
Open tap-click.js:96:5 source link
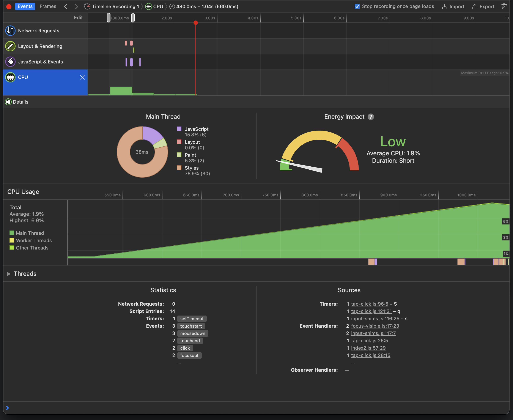coord(370,304)
